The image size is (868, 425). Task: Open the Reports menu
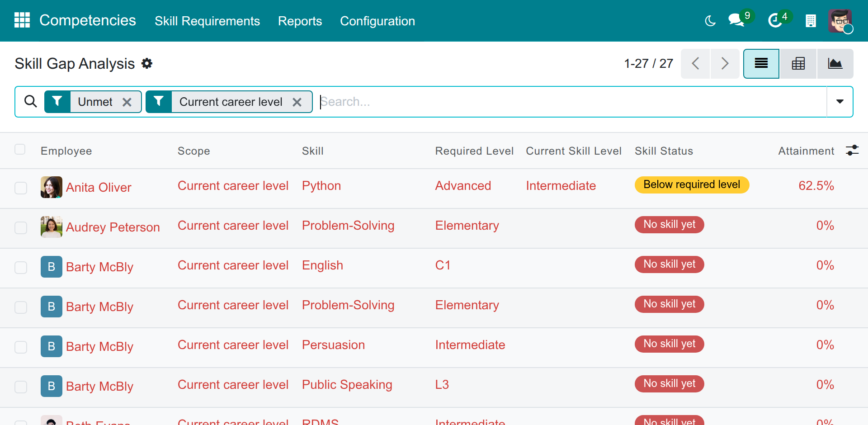300,21
